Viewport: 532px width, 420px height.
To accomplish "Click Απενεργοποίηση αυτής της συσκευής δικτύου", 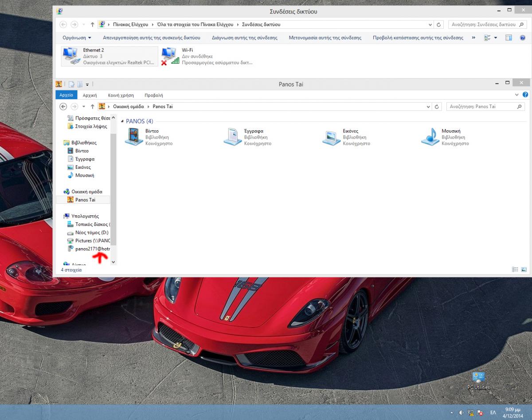I will coord(152,38).
